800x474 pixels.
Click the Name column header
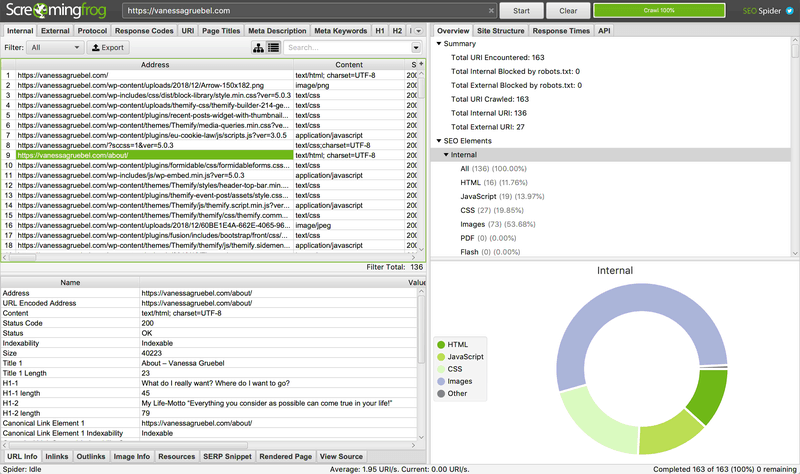[x=70, y=282]
